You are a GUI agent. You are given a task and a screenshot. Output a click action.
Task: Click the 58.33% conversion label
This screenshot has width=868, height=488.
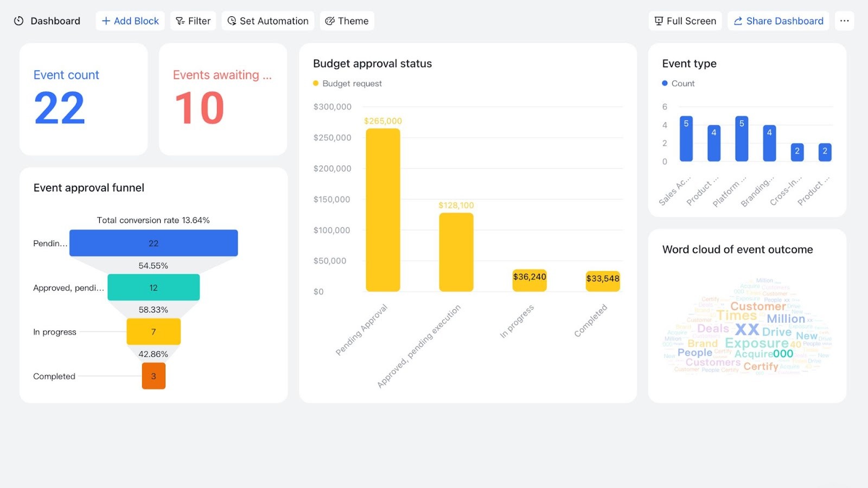click(154, 310)
